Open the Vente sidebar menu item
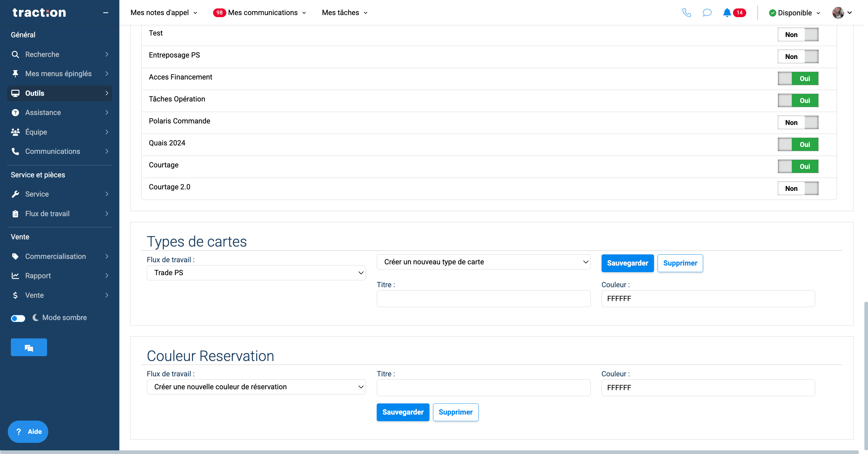 click(x=60, y=295)
